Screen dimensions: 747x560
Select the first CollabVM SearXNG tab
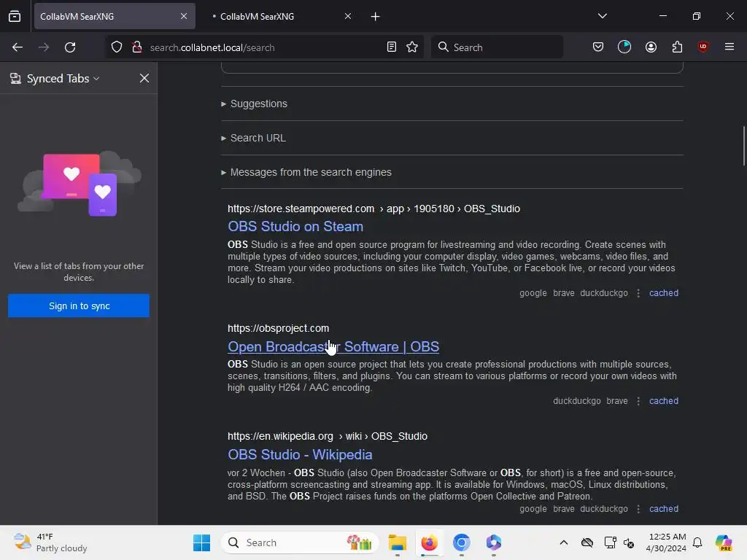click(x=115, y=16)
